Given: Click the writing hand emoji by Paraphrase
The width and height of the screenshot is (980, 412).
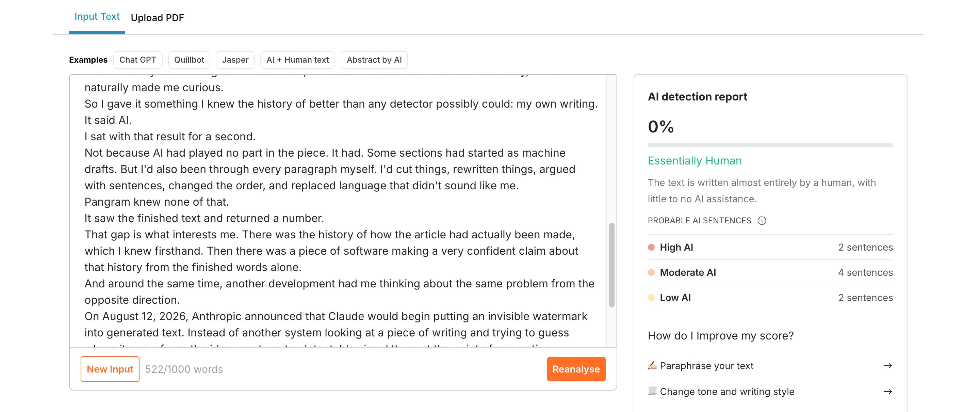Looking at the screenshot, I should point(652,366).
